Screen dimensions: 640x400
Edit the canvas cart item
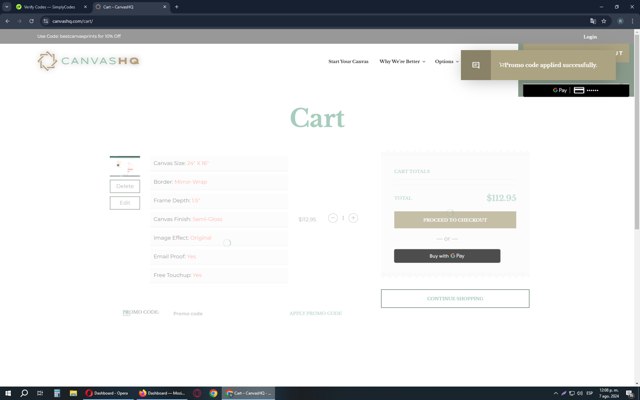click(x=125, y=203)
